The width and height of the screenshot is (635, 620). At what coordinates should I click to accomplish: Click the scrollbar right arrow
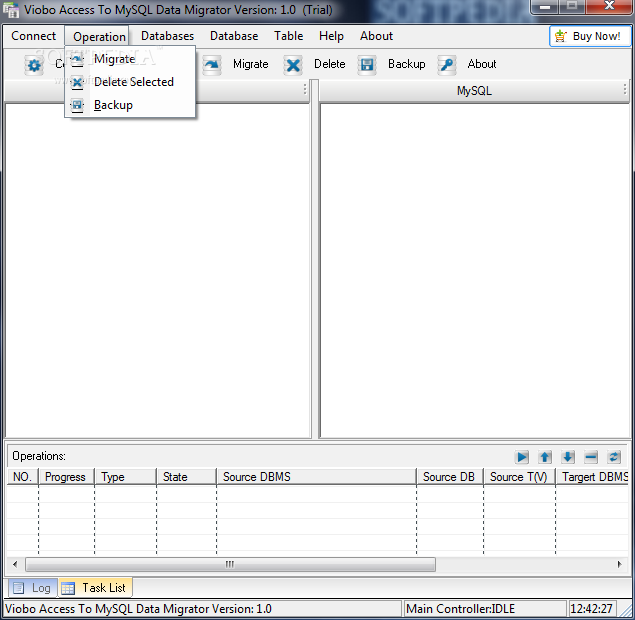620,564
